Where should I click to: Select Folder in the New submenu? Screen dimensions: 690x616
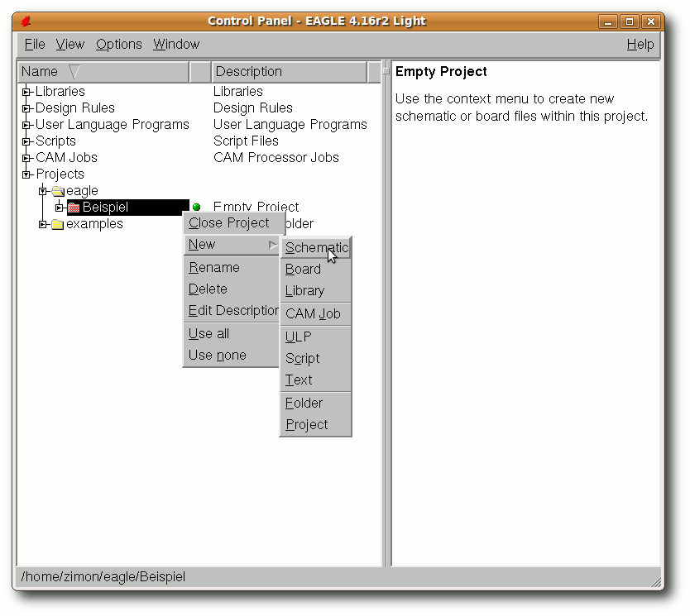pos(316,404)
